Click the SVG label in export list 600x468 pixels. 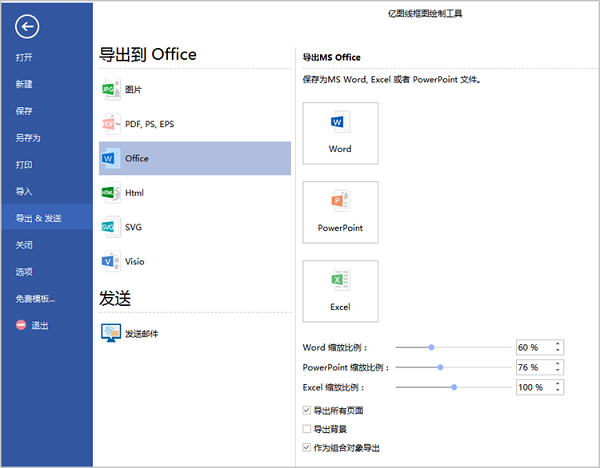pos(133,227)
